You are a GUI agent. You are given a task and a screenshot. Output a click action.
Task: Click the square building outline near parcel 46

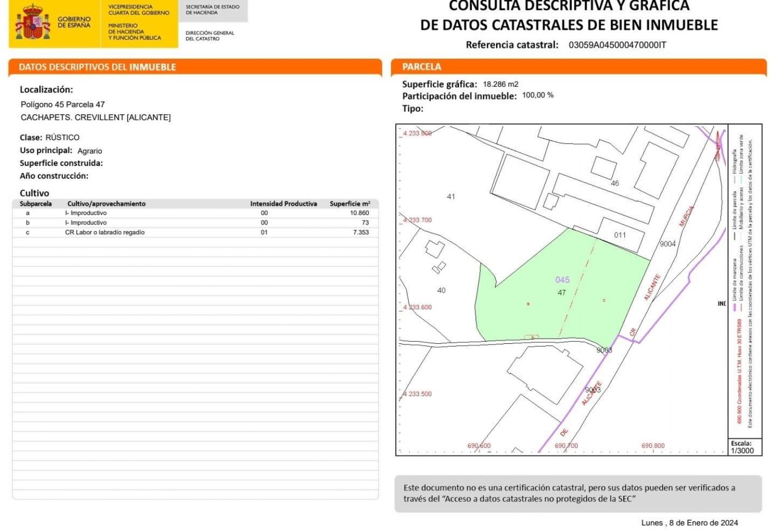(603, 167)
